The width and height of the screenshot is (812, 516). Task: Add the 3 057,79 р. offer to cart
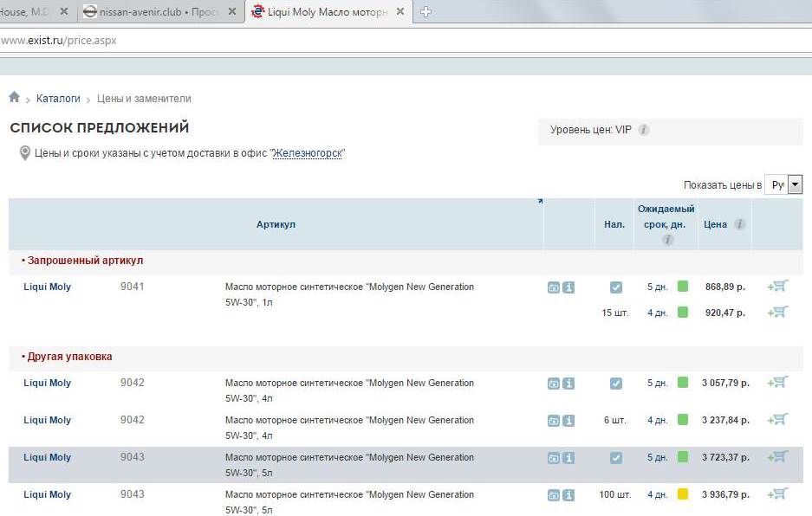click(x=777, y=383)
